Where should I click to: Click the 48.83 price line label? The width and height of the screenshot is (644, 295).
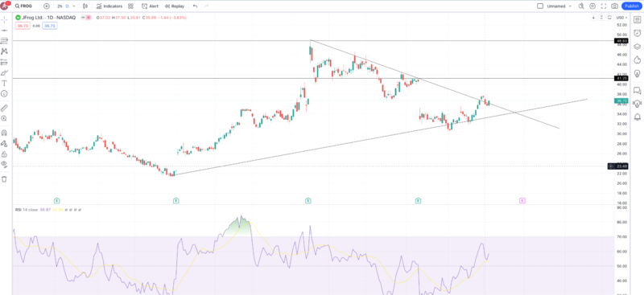[621, 41]
